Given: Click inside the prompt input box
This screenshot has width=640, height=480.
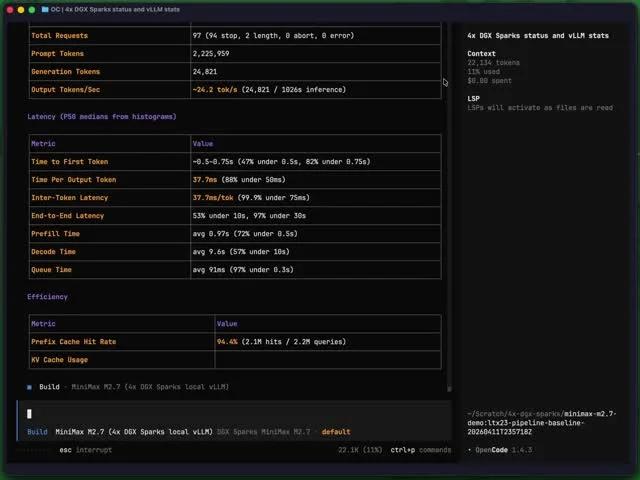Looking at the screenshot, I should point(230,414).
